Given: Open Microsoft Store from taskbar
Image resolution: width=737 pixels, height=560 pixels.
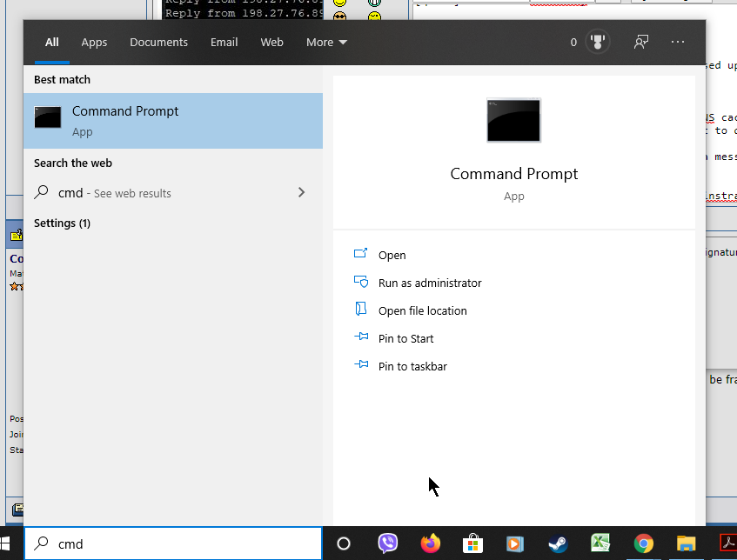Looking at the screenshot, I should tap(472, 543).
